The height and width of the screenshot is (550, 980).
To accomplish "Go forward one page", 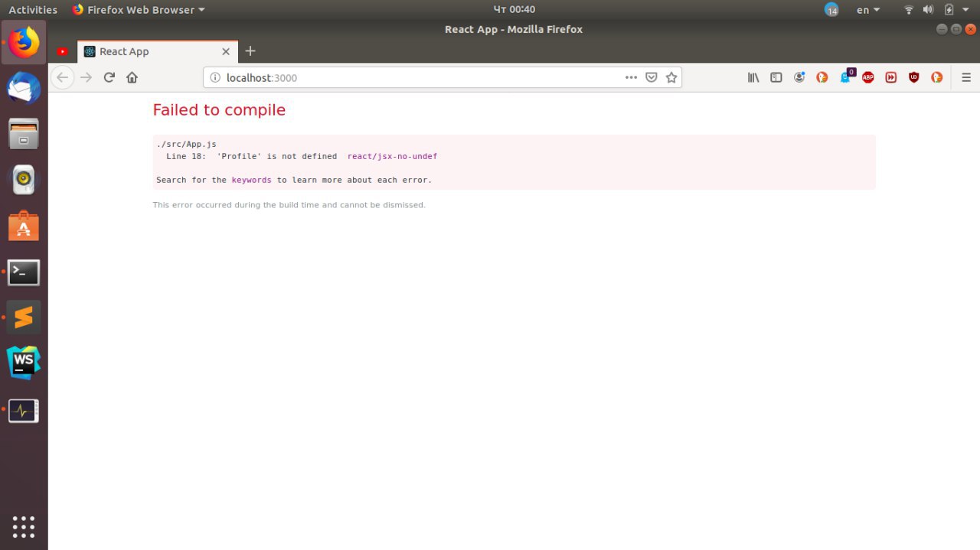I will coord(87,77).
